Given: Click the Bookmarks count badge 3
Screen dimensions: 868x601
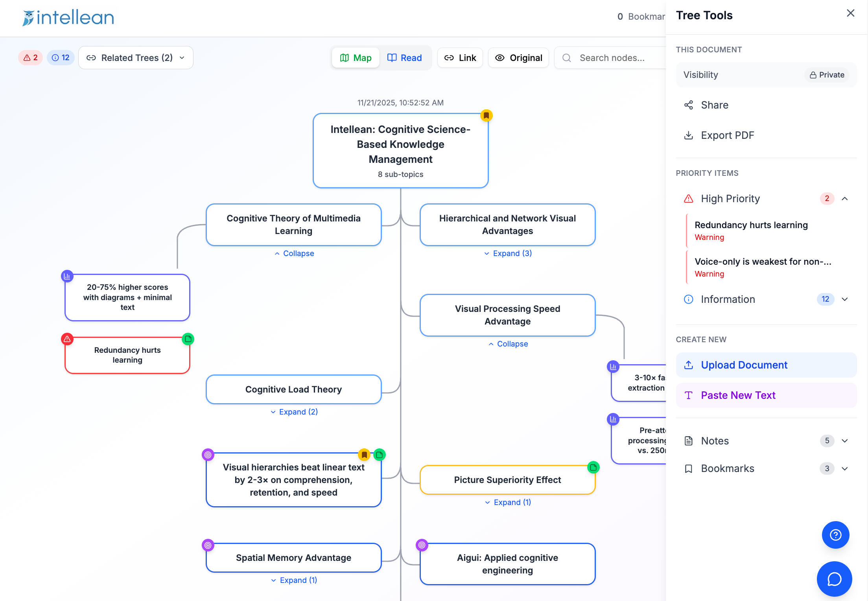Looking at the screenshot, I should [x=827, y=468].
